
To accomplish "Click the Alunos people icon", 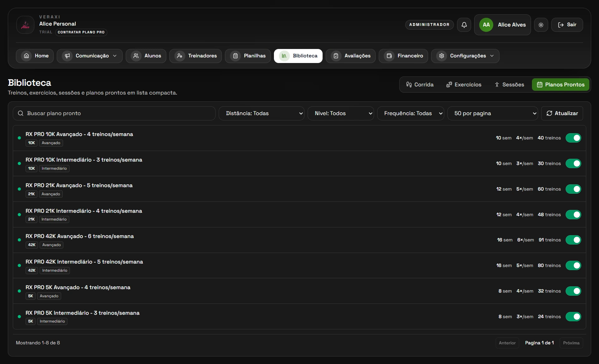I will pos(136,56).
